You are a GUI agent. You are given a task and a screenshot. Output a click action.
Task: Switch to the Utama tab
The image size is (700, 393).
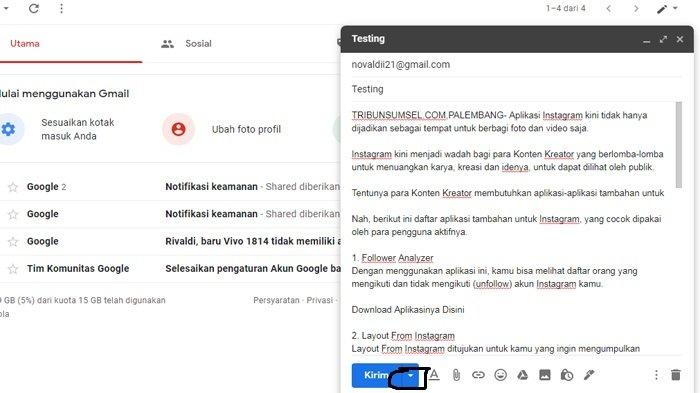25,44
